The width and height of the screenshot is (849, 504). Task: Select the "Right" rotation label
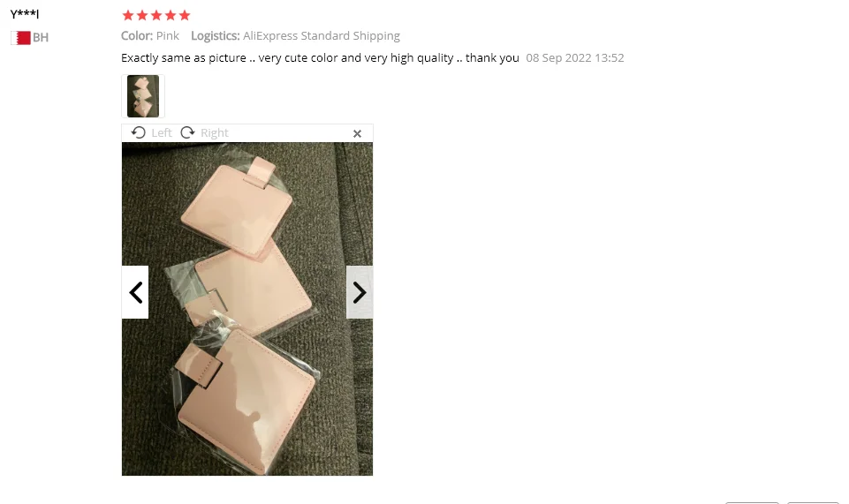click(x=215, y=133)
